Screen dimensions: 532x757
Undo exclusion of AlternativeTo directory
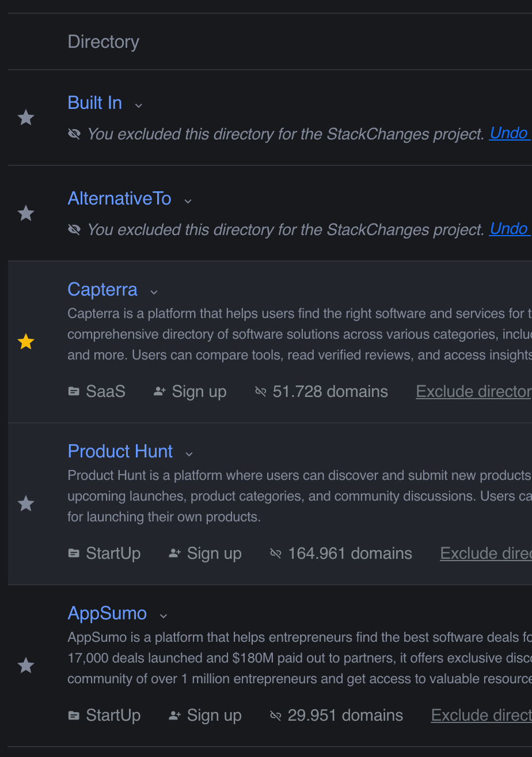pyautogui.click(x=509, y=229)
